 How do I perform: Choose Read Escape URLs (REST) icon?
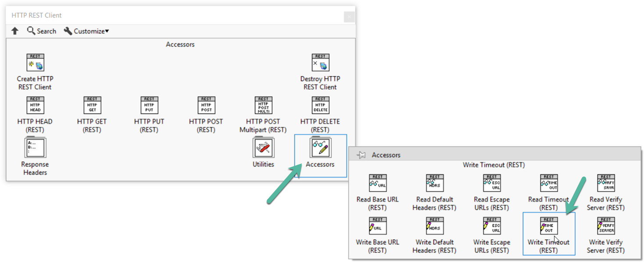coord(492,183)
